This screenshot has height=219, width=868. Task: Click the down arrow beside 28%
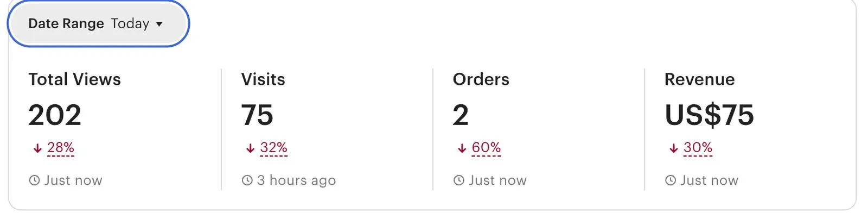(x=37, y=148)
